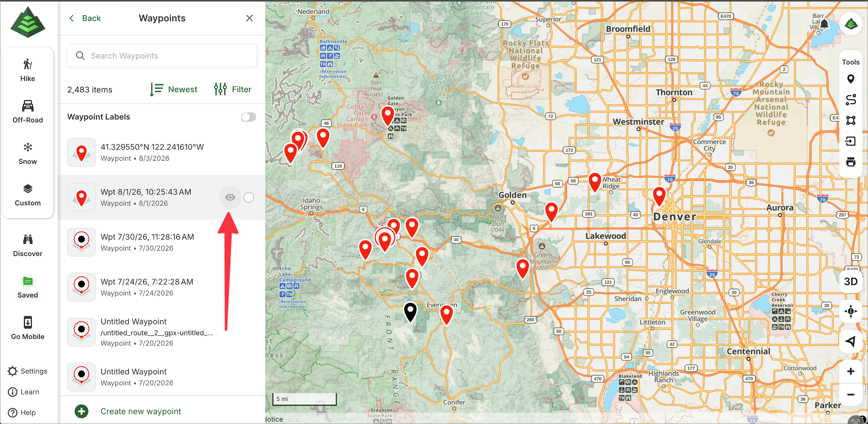Select the create route tool
Image resolution: width=868 pixels, height=424 pixels.
[x=851, y=100]
